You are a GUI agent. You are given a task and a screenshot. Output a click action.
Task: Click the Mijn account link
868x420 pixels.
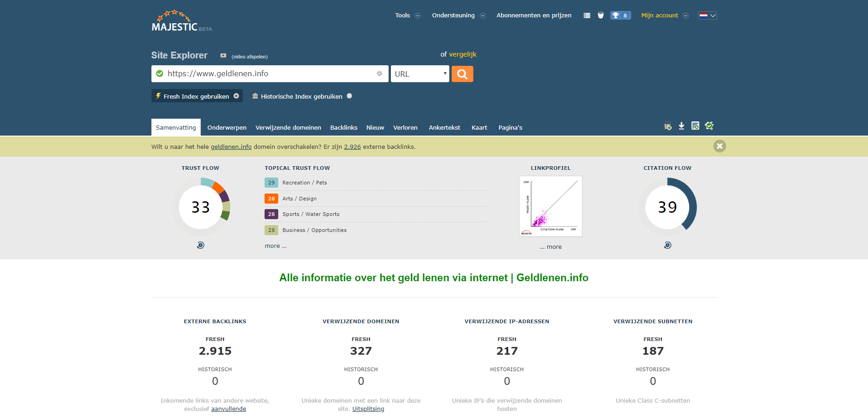click(x=660, y=16)
